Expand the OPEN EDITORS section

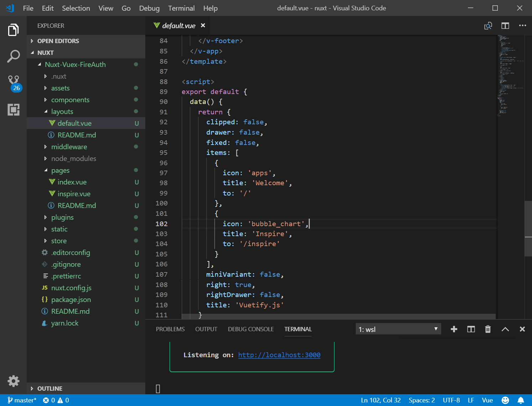[x=58, y=41]
